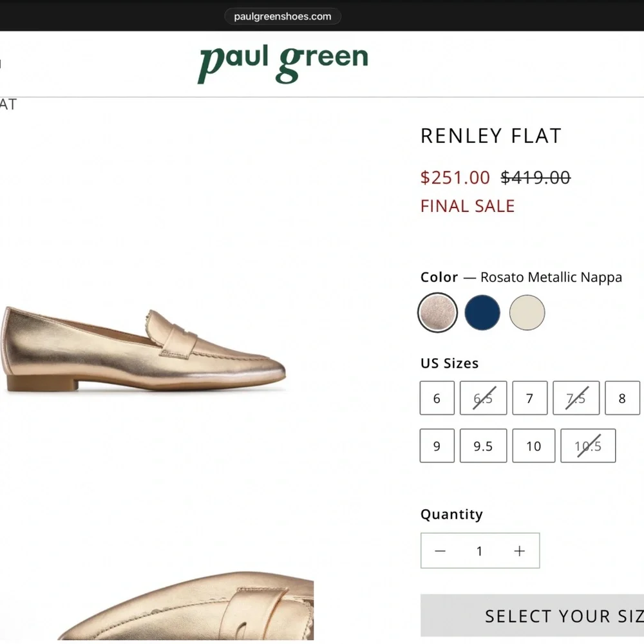Viewport: 644px width, 644px height.
Task: Open the close-up loafer image below
Action: 185,606
